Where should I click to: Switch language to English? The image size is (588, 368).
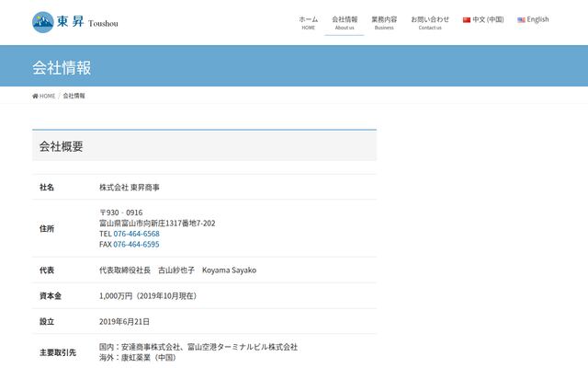(x=533, y=19)
